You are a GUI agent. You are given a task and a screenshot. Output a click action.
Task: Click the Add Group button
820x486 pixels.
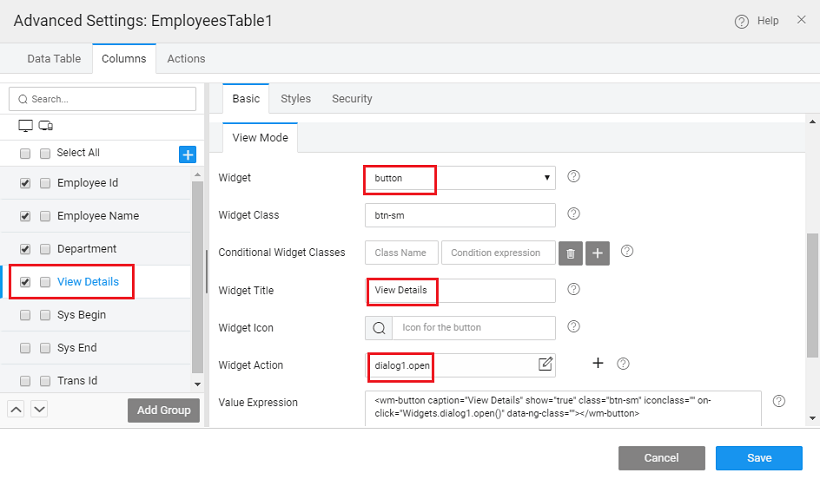163,410
